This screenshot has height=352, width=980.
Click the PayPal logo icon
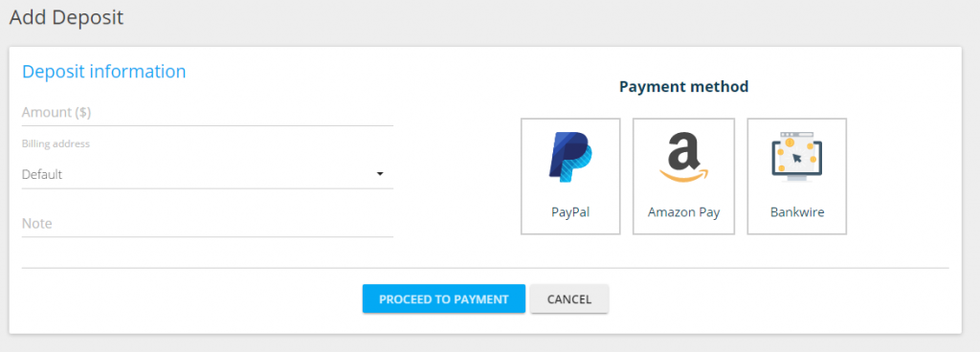[x=570, y=157]
